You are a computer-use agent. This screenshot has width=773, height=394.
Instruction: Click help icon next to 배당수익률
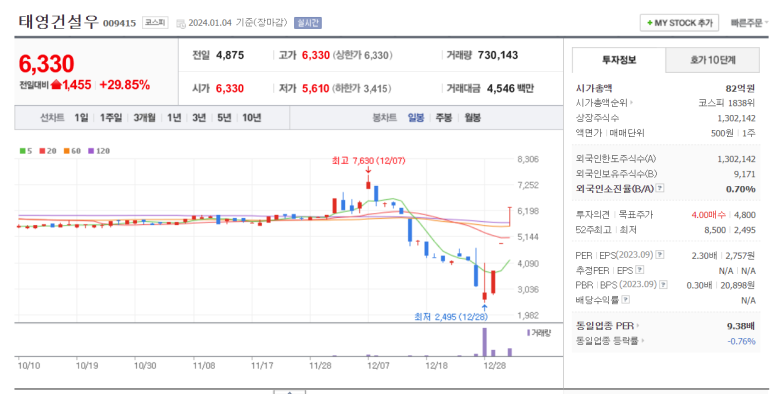pos(626,299)
